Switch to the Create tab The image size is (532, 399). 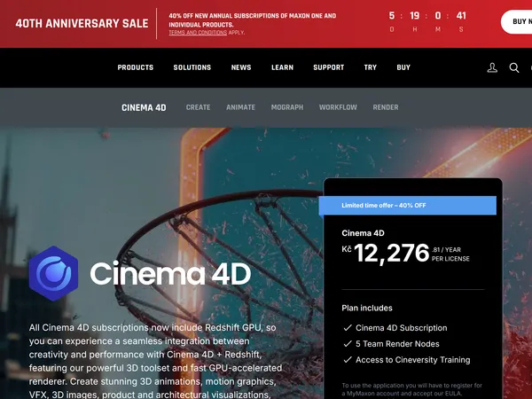point(198,107)
